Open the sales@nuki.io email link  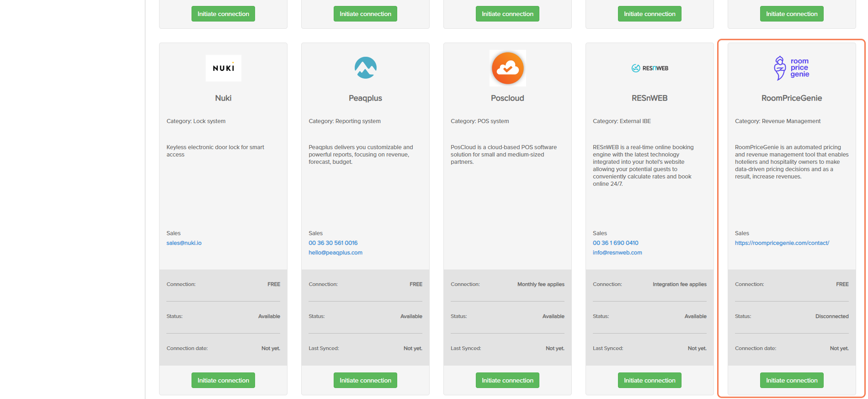184,243
